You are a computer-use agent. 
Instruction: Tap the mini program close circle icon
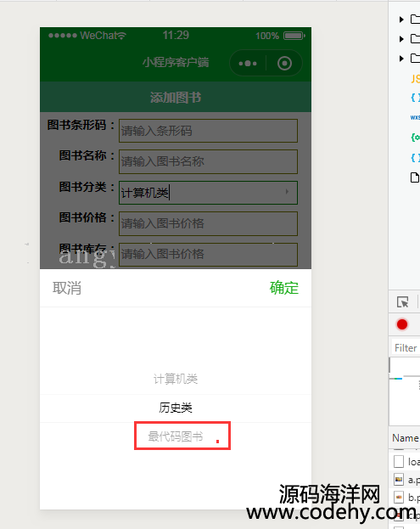(284, 64)
